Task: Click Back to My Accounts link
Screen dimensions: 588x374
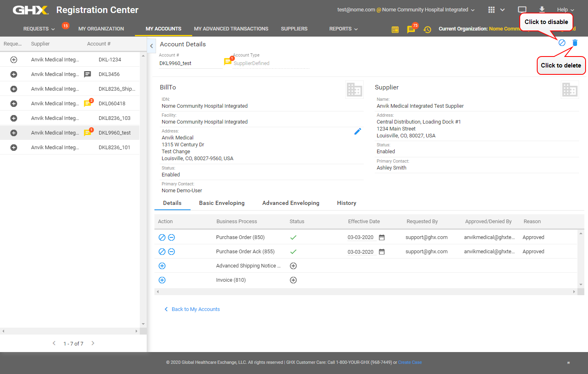Action: click(x=195, y=309)
